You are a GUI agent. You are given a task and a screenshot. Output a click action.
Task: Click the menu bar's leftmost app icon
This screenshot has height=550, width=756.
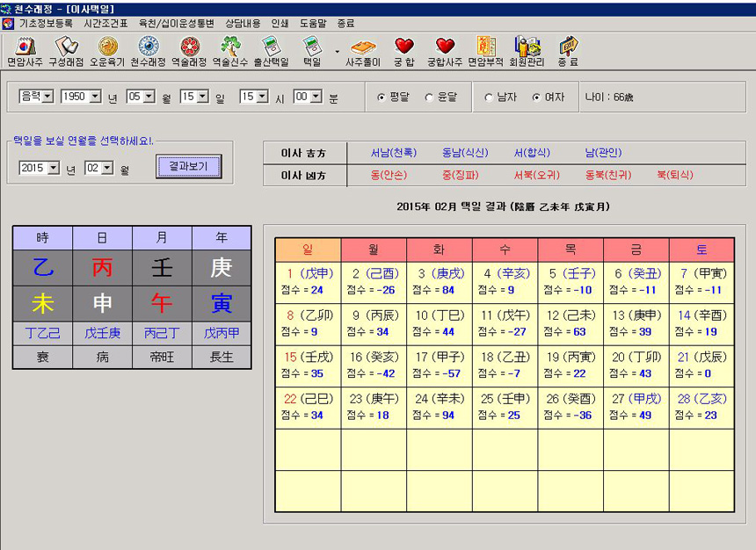tap(8, 23)
